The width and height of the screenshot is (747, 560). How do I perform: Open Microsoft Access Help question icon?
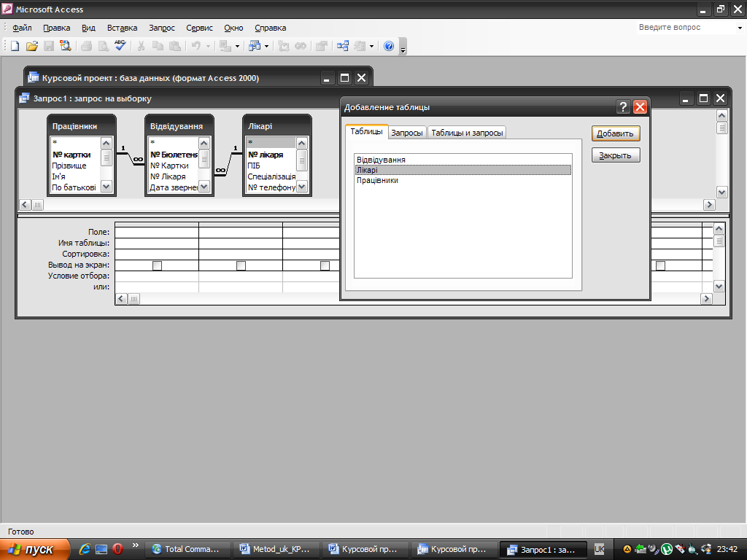389,46
